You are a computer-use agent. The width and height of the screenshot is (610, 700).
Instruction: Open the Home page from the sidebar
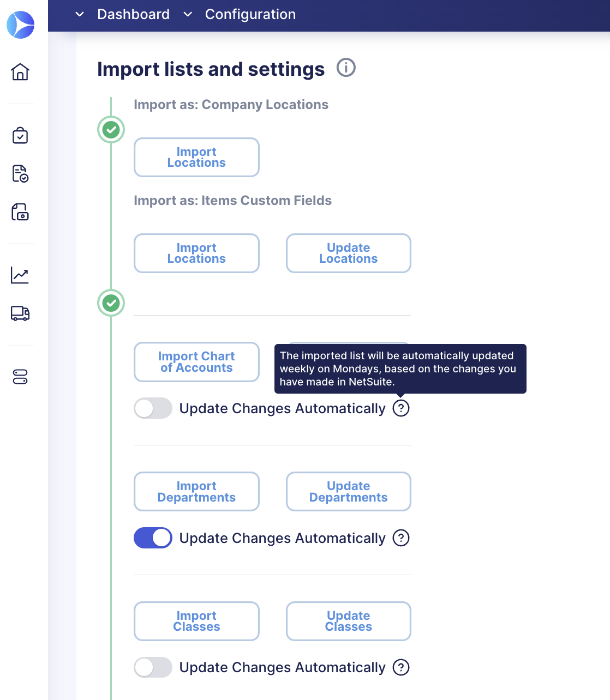(20, 71)
